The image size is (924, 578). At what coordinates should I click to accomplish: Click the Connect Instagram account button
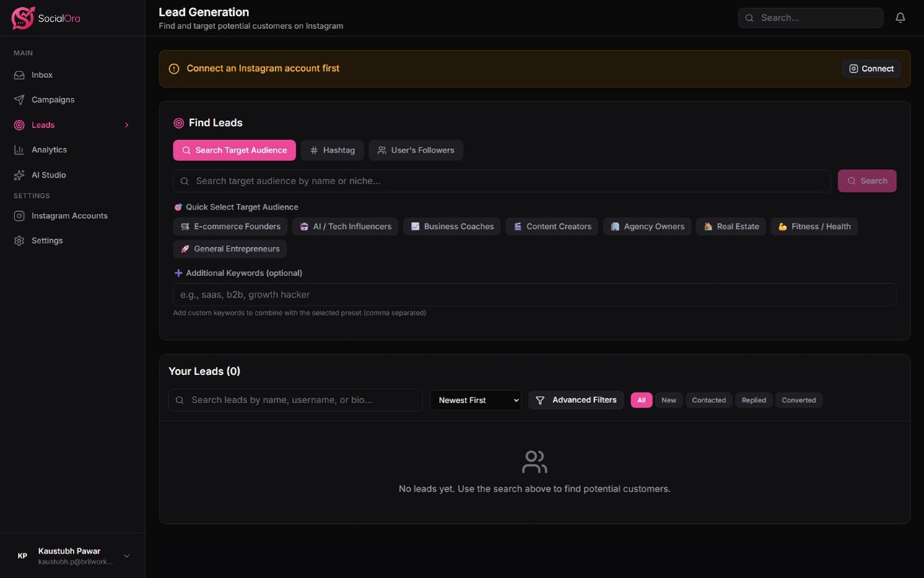(x=871, y=69)
